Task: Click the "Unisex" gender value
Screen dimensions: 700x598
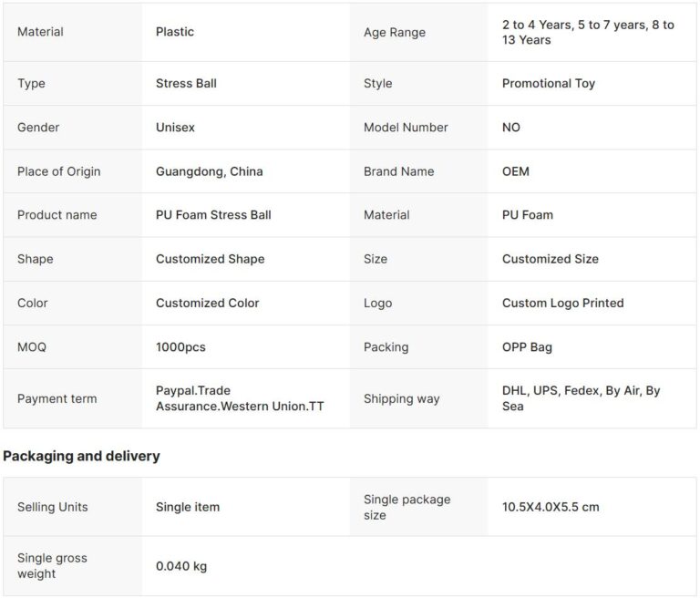Action: tap(175, 128)
